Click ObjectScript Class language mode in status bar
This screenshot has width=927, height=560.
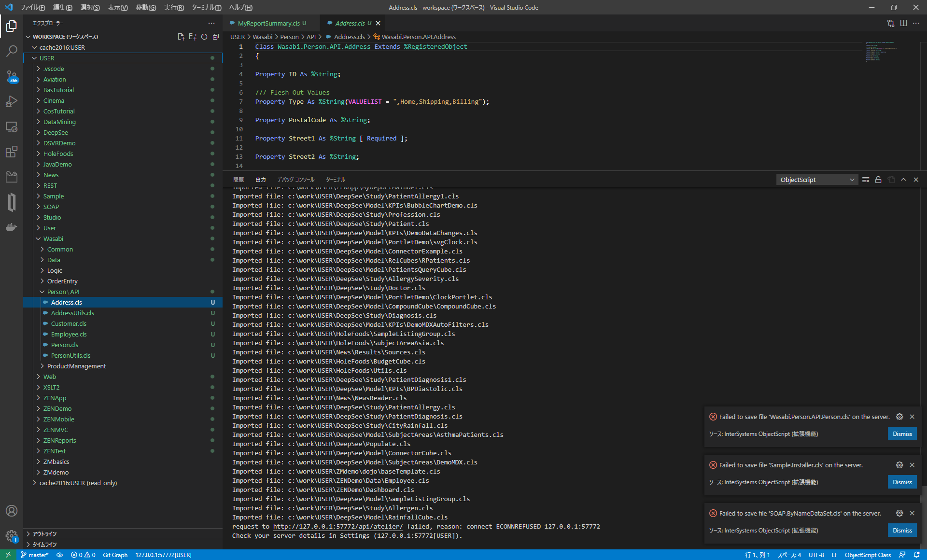coord(868,555)
